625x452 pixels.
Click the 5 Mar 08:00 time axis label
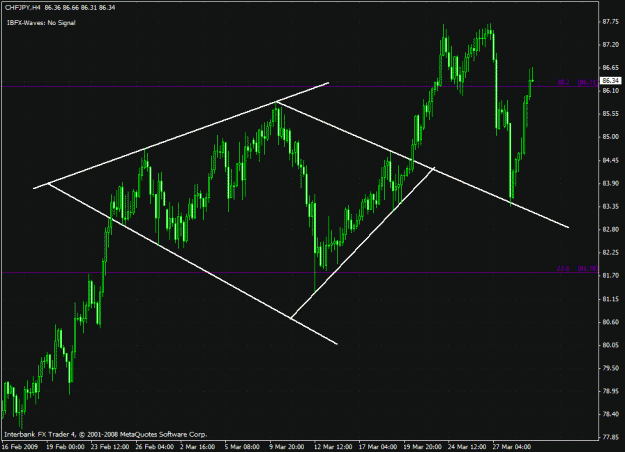(x=242, y=446)
